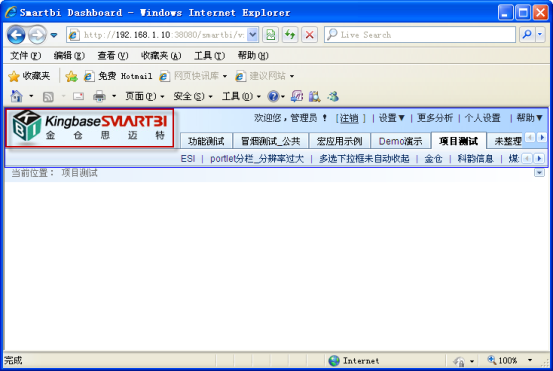Open 个人设置 personal settings
The image size is (553, 371).
click(x=482, y=118)
